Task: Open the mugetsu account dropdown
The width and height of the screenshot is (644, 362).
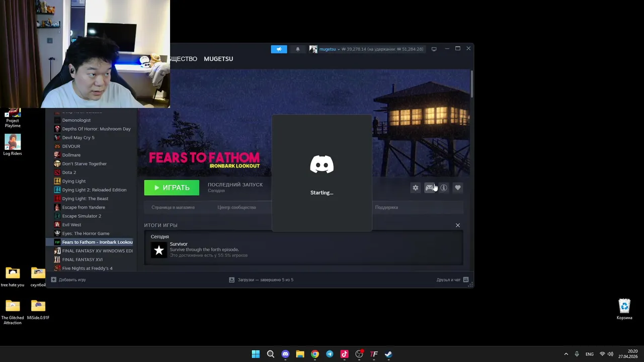Action: [x=330, y=49]
